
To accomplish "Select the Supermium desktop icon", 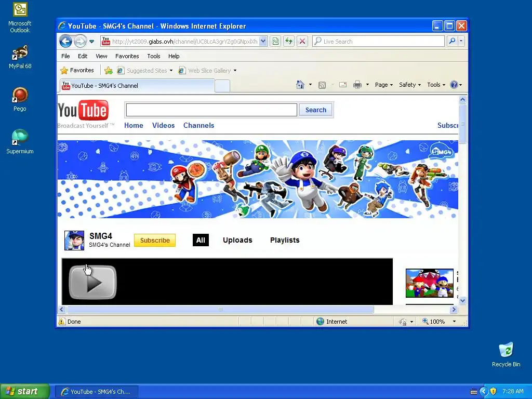I will click(x=20, y=141).
